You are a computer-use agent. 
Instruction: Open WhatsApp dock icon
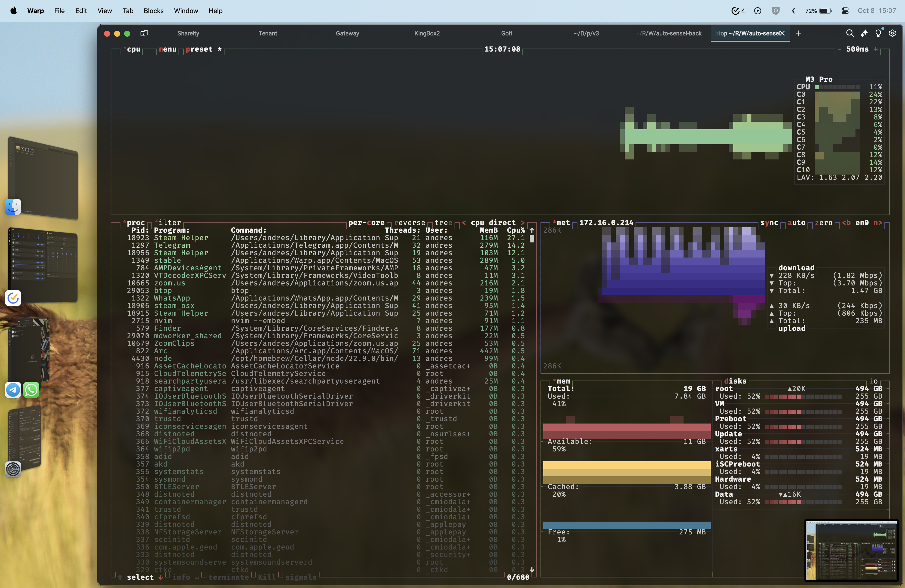pyautogui.click(x=31, y=390)
